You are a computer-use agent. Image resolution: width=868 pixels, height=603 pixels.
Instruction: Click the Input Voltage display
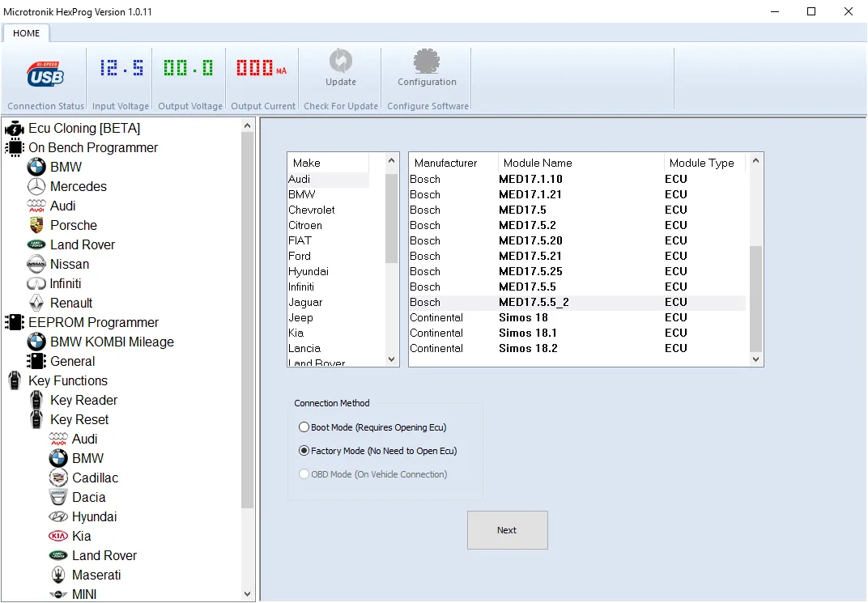click(121, 68)
